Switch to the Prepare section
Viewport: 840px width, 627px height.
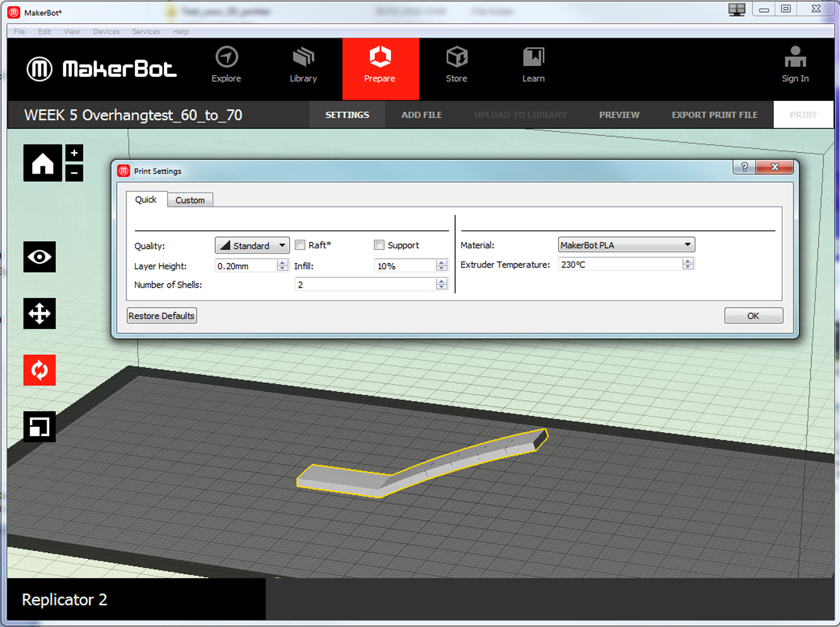pos(380,69)
